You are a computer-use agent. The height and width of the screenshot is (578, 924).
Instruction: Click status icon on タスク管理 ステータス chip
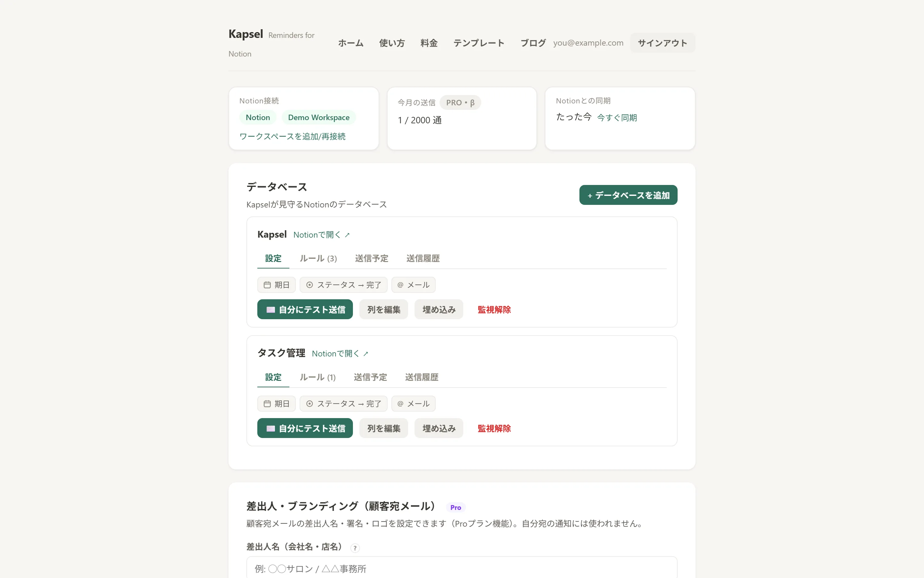coord(310,404)
